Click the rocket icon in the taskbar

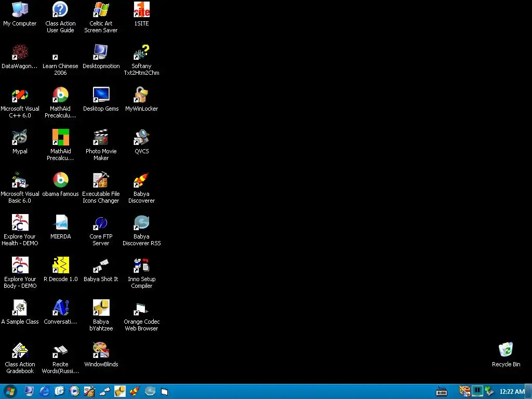tap(135, 391)
